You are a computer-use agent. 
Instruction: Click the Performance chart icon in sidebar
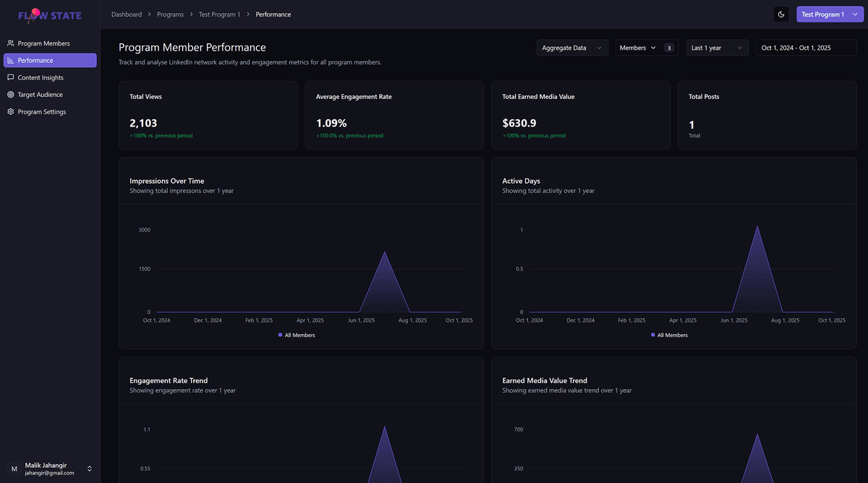tap(11, 61)
